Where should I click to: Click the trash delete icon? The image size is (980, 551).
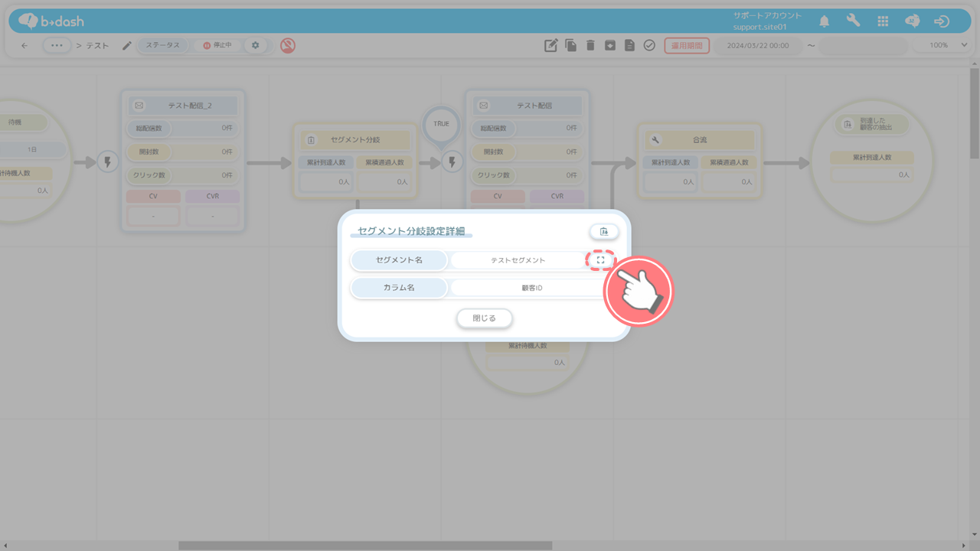590,45
